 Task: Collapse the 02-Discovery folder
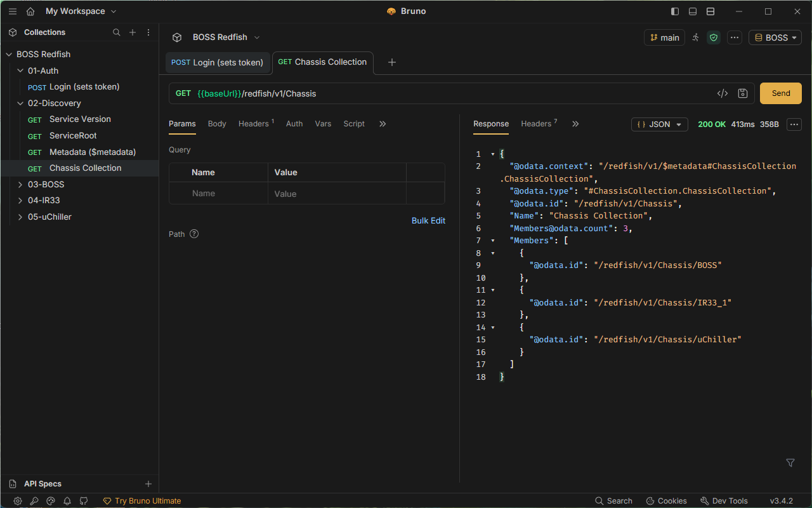[x=20, y=103]
